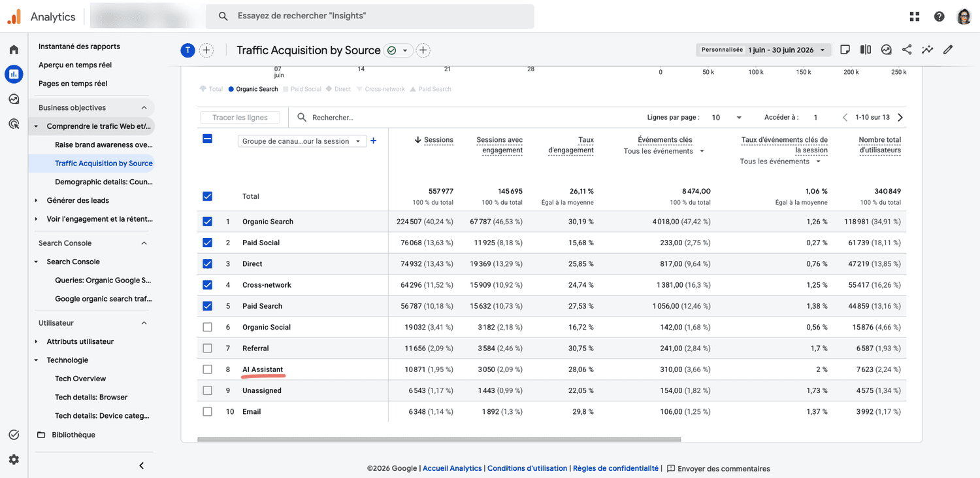Viewport: 980px width, 478px height.
Task: Edit report with pencil icon
Action: coord(948,50)
